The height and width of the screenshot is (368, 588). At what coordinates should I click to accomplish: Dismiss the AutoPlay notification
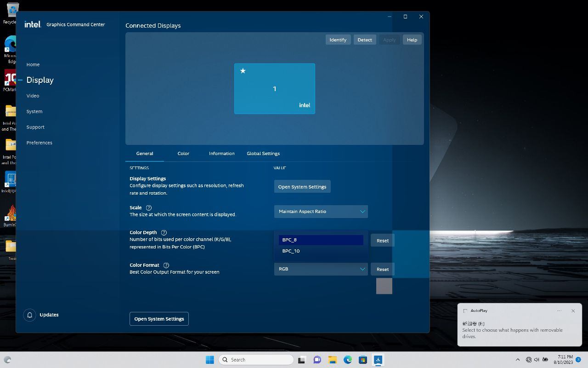click(x=573, y=311)
